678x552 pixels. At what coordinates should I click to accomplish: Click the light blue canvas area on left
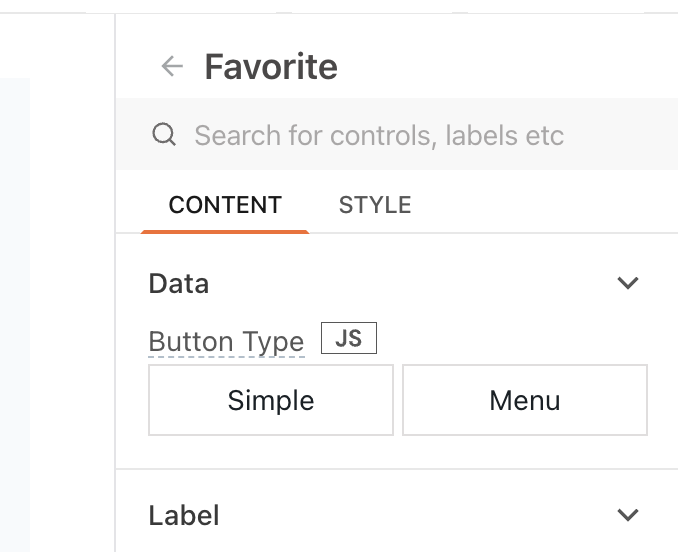(x=15, y=300)
